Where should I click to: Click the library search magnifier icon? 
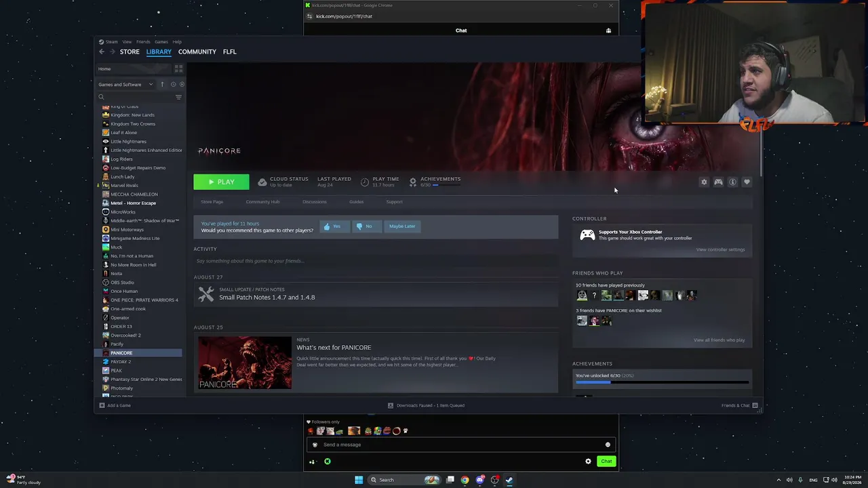tap(102, 97)
